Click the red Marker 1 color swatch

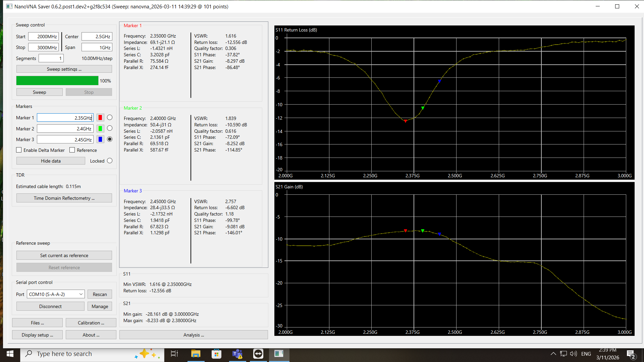point(100,118)
